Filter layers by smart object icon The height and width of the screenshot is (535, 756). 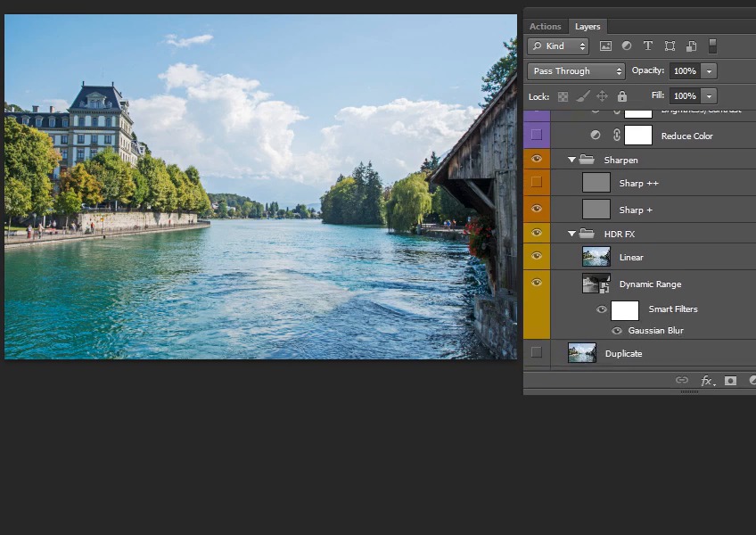tap(692, 45)
